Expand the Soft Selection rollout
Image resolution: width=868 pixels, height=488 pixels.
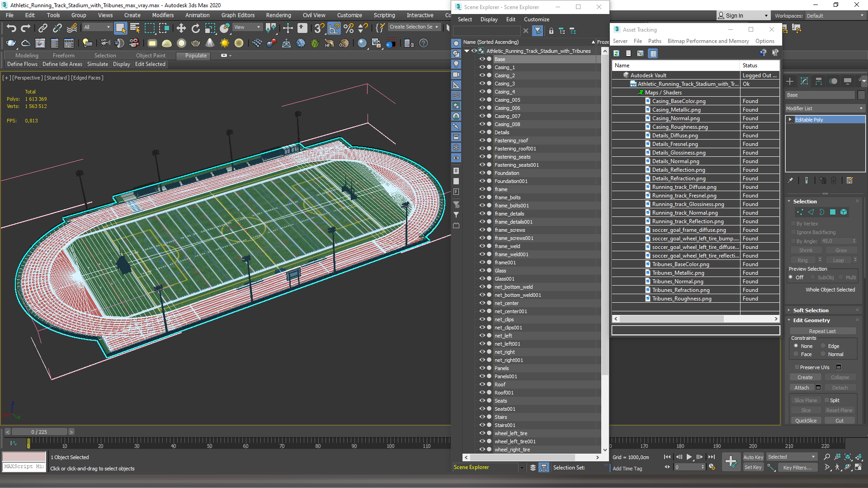tap(811, 310)
